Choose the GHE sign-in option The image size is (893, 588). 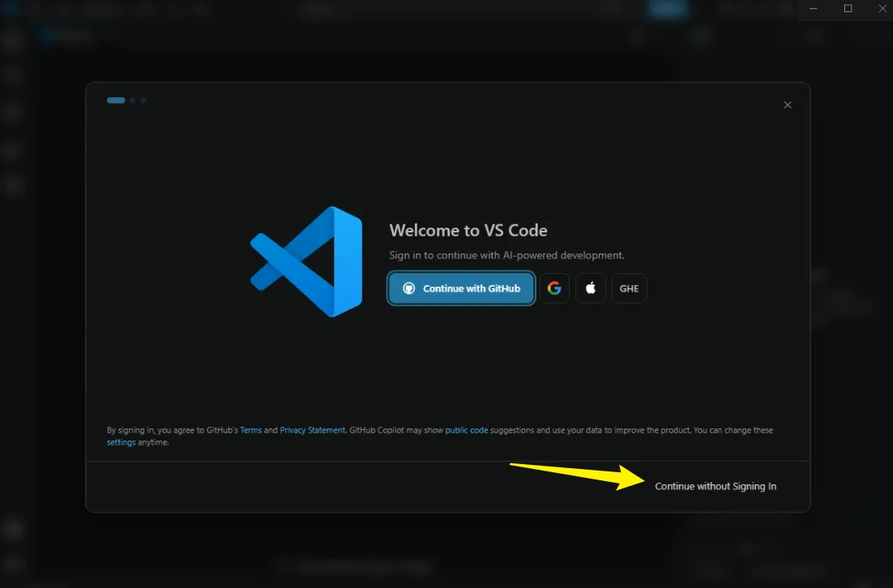tap(630, 288)
